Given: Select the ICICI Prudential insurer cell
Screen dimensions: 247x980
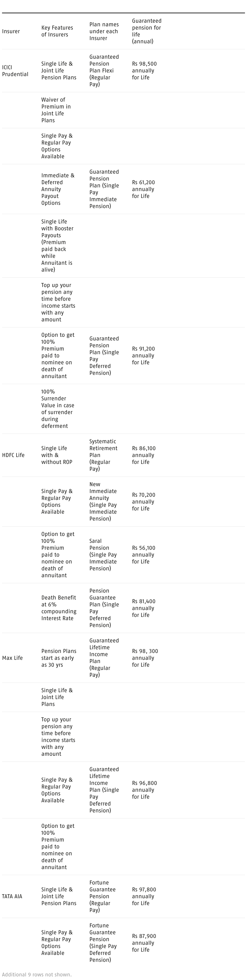Looking at the screenshot, I should 15,71.
